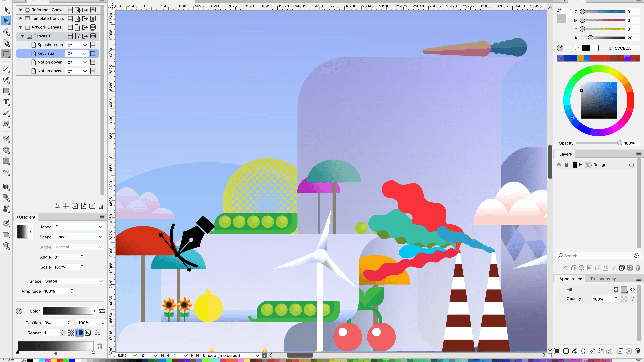Open the gradient Shape Linear dropdown
The width and height of the screenshot is (644, 362).
click(79, 237)
